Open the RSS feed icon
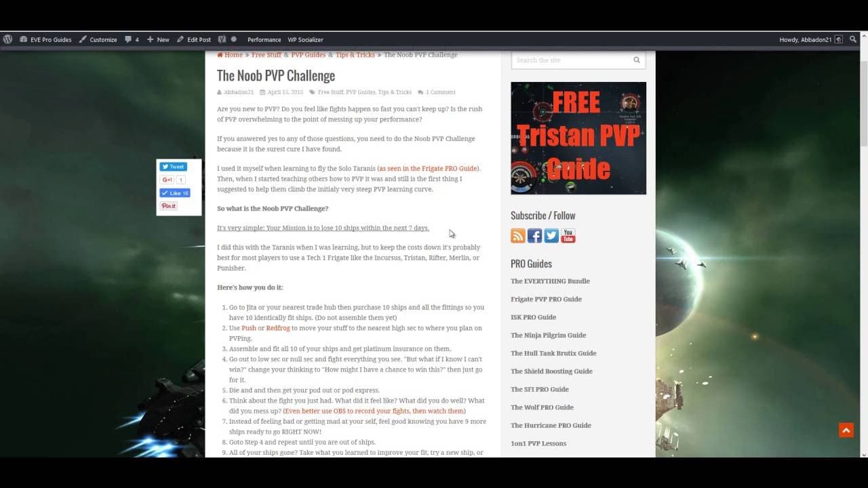 [518, 236]
